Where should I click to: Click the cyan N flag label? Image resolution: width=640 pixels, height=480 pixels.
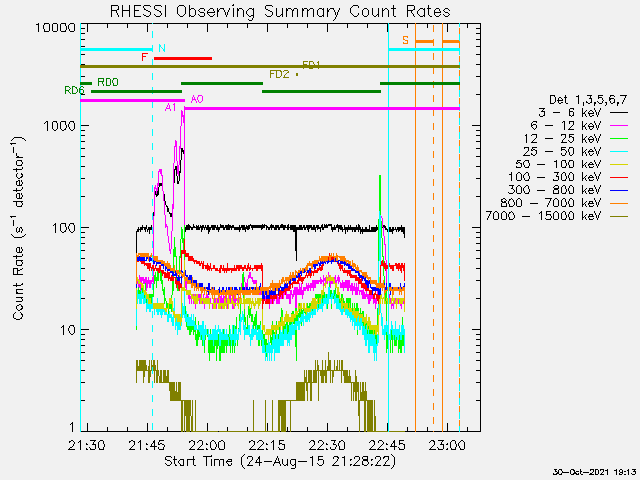162,48
